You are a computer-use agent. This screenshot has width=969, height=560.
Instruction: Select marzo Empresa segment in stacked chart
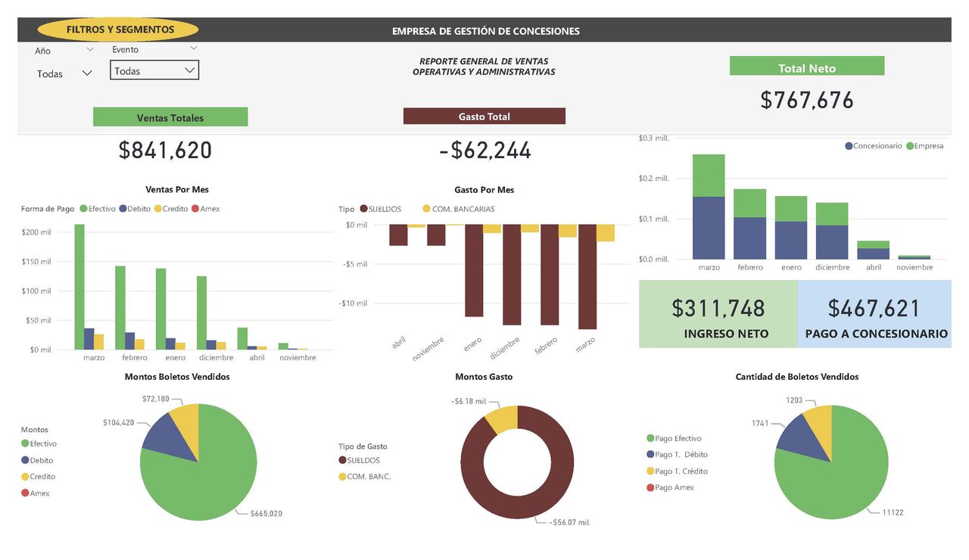(709, 176)
